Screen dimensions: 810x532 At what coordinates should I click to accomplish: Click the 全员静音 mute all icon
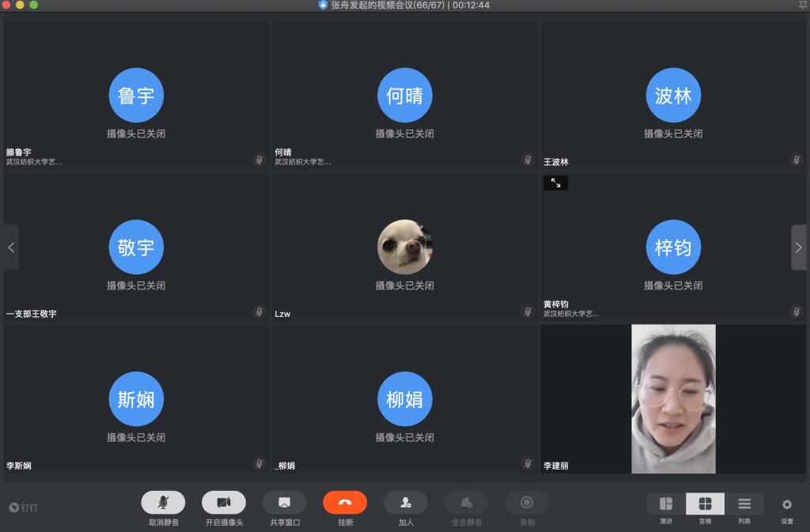[x=466, y=503]
